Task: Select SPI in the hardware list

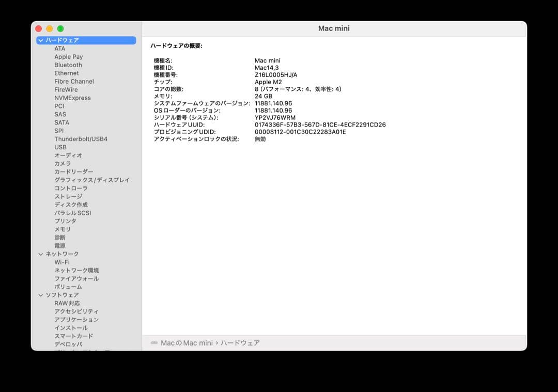Action: point(59,131)
